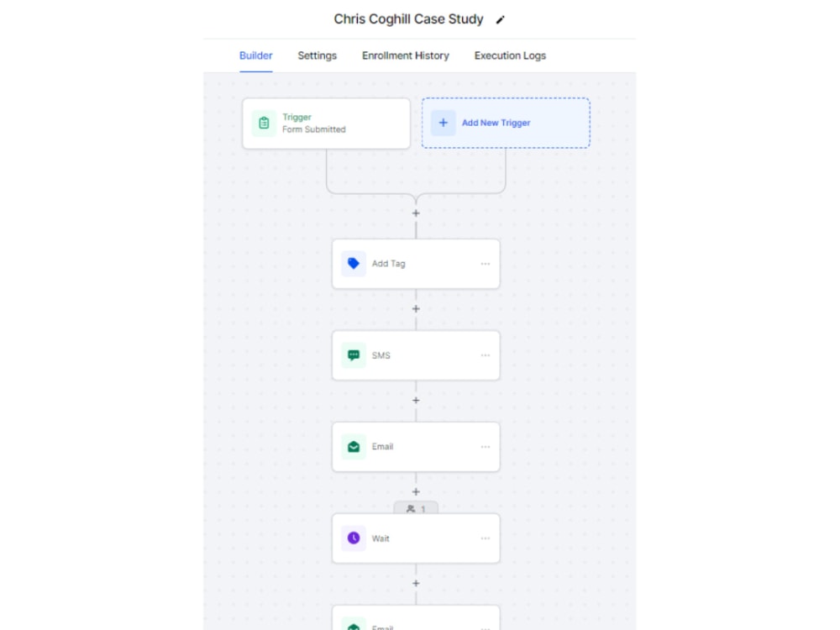Click the SMS message bubble icon
This screenshot has width=840, height=630.
[354, 354]
